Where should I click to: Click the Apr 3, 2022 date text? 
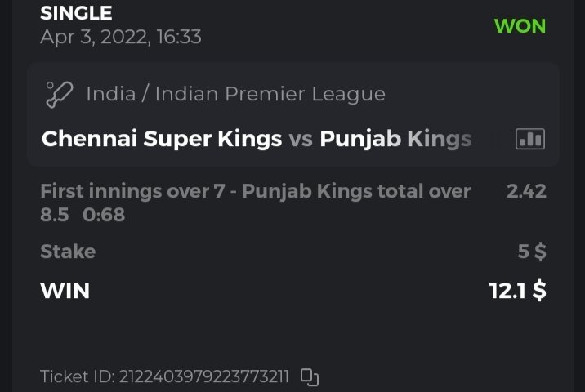(x=120, y=37)
